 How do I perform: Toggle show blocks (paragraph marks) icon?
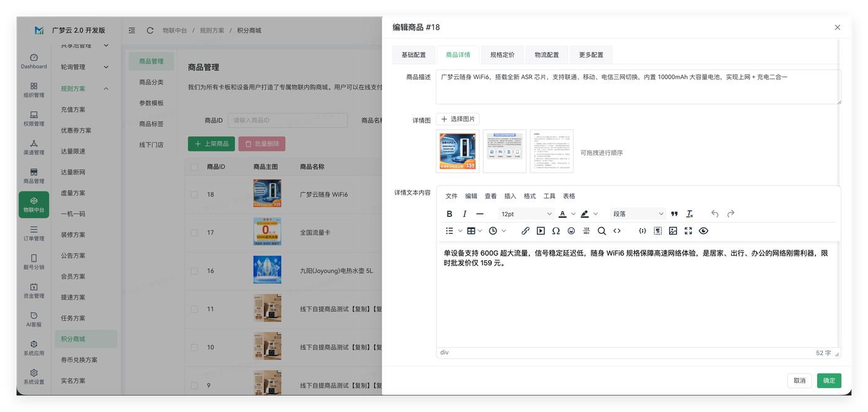[x=658, y=230]
